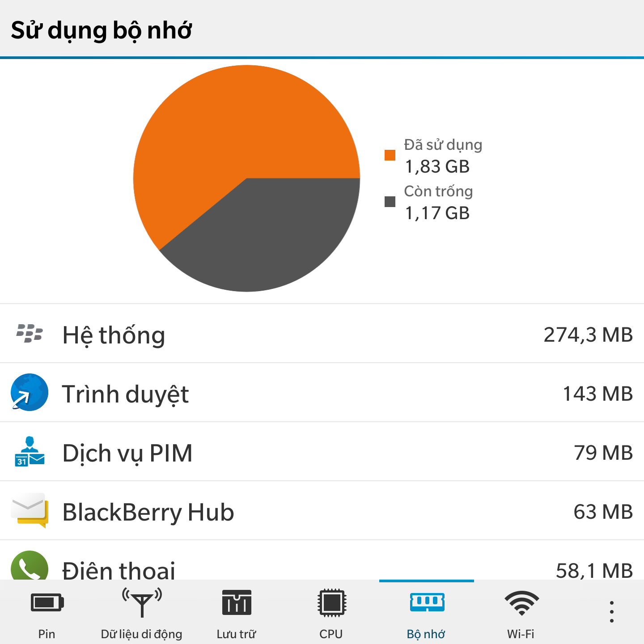Tap the Dịch vụ PIM icon

(x=30, y=451)
